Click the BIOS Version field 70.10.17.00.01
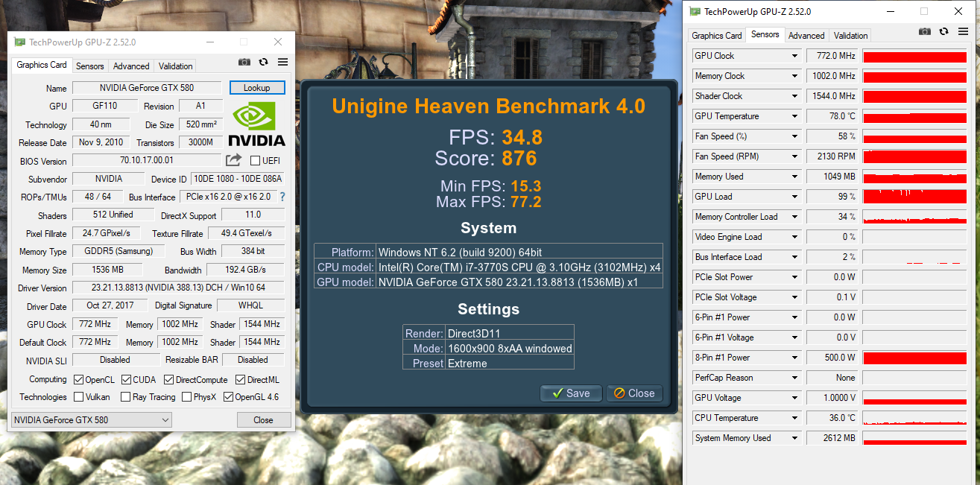980x485 pixels. [x=147, y=160]
